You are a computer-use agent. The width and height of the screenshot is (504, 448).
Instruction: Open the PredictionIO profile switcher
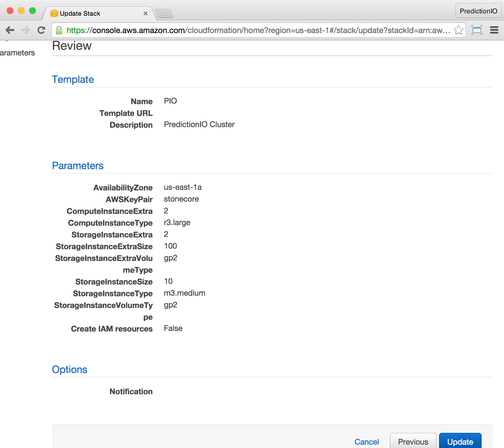point(478,11)
